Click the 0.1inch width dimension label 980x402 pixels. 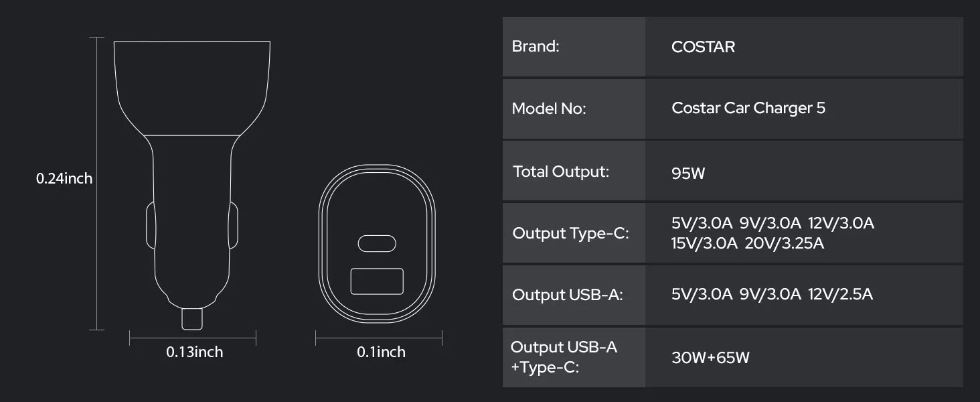[380, 352]
